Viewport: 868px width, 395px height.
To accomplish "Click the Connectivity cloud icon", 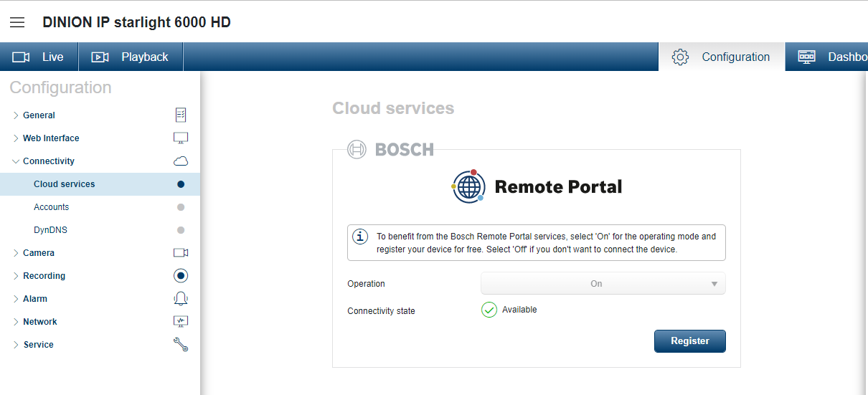I will [181, 161].
